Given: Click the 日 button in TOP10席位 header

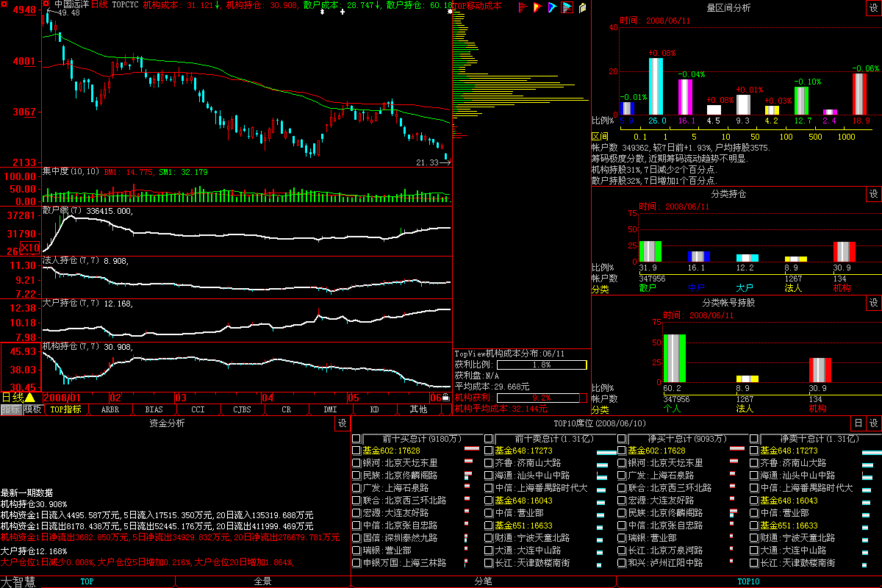Looking at the screenshot, I should pyautogui.click(x=858, y=423).
